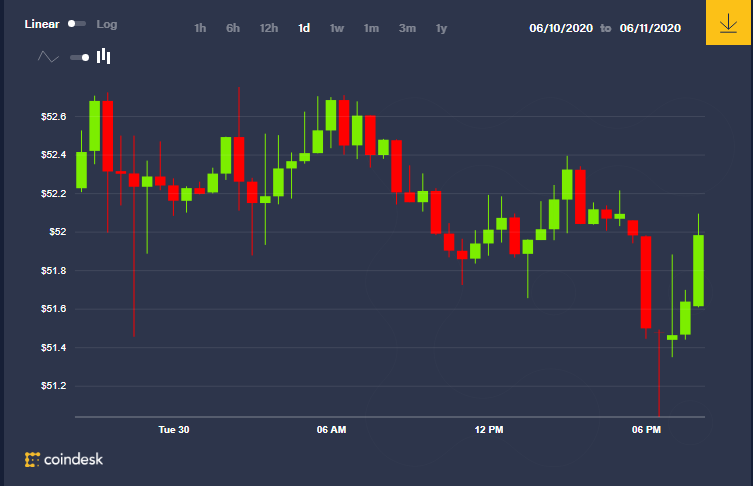Click the $52.2 price axis label
Image resolution: width=753 pixels, height=486 pixels.
point(53,194)
